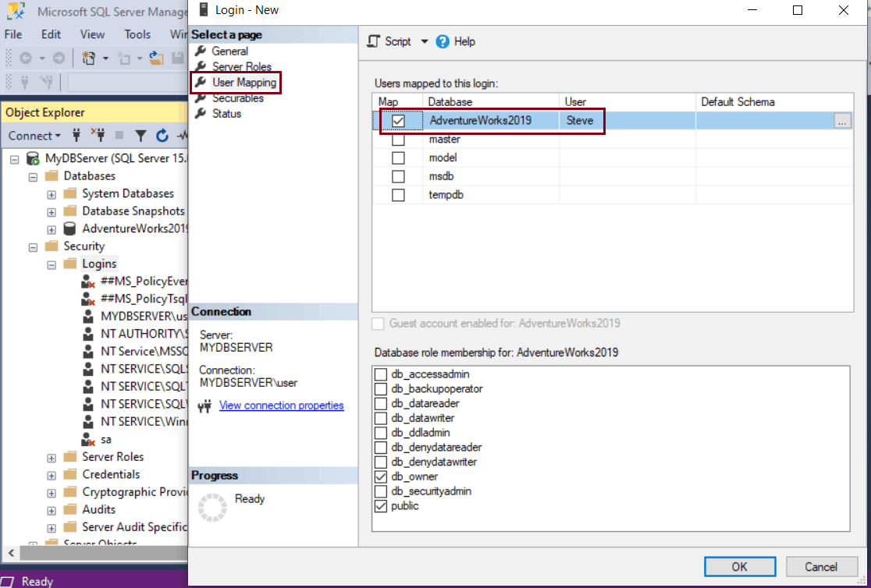871x588 pixels.
Task: Click the Default Schema browse button for Steve
Action: [841, 120]
